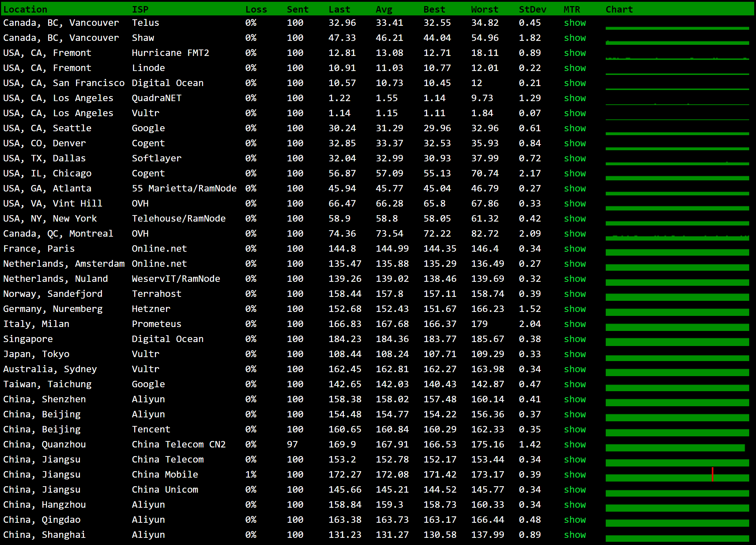Click the 1% loss value for China Mobile

[251, 475]
